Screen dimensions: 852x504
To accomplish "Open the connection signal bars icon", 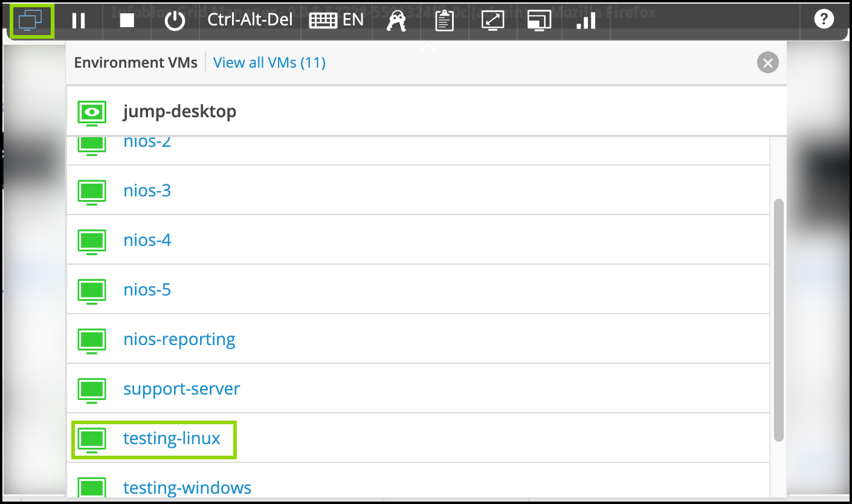I will 586,21.
